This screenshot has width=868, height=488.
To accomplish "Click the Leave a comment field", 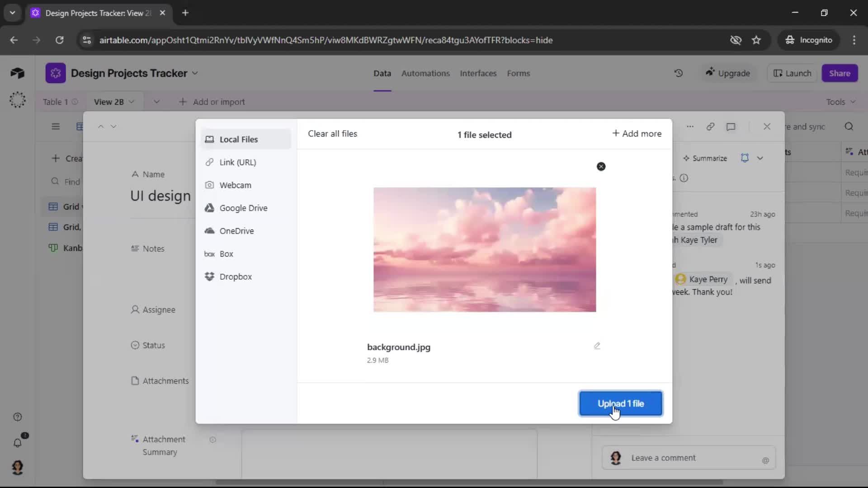I will [x=689, y=458].
